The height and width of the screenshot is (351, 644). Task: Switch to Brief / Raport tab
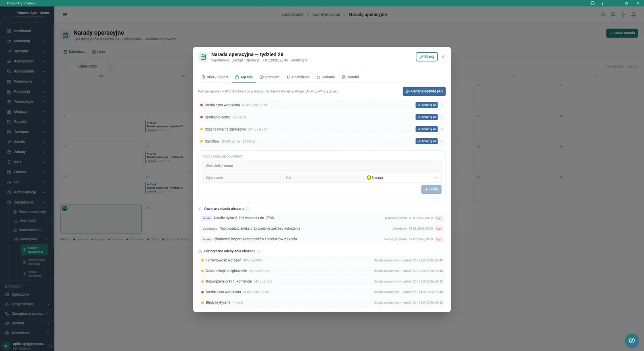(x=215, y=77)
